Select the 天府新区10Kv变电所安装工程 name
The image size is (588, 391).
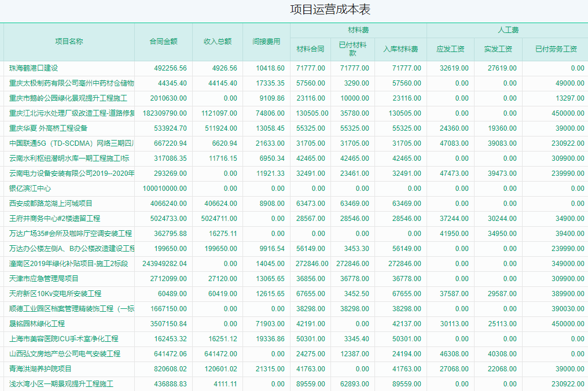point(55,293)
